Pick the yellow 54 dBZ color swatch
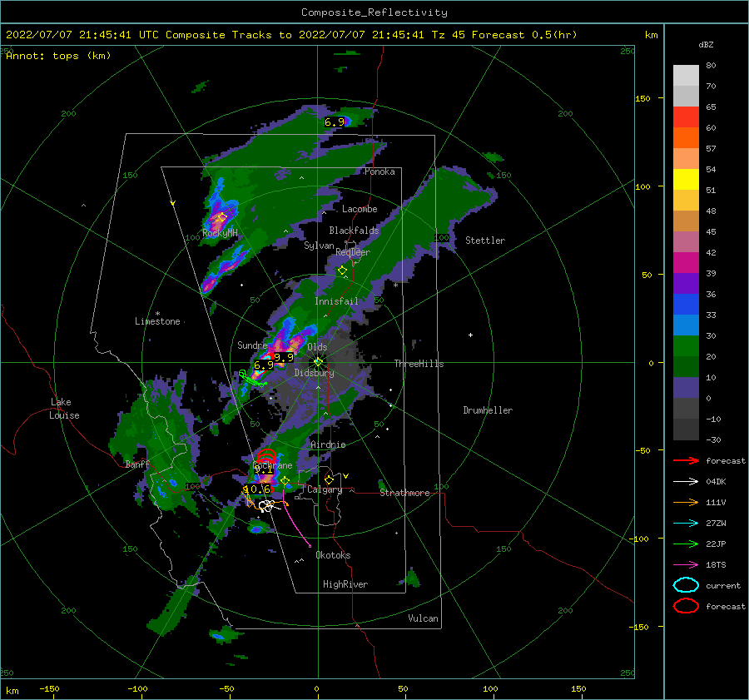Image resolution: width=749 pixels, height=700 pixels. coord(686,179)
